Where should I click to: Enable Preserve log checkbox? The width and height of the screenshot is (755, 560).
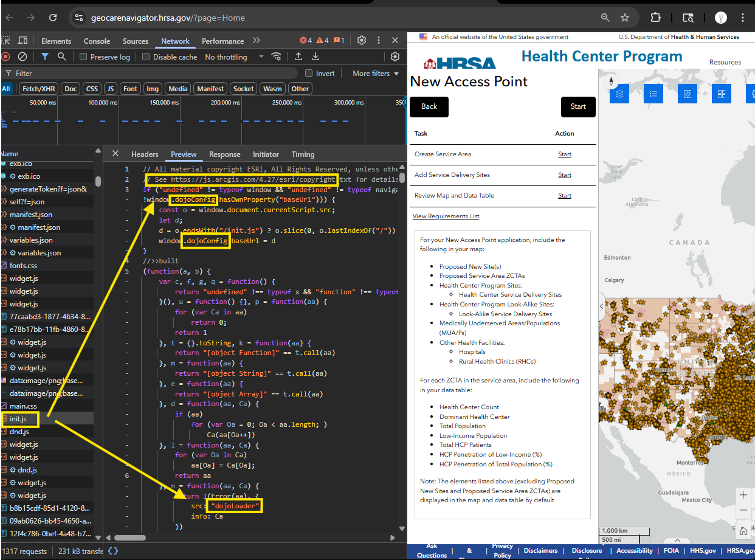[84, 57]
